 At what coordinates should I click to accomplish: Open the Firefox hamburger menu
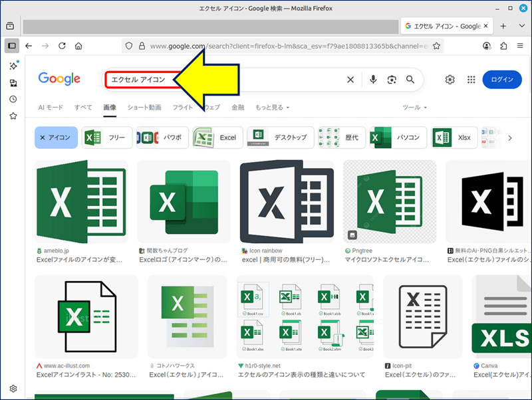tap(520, 46)
